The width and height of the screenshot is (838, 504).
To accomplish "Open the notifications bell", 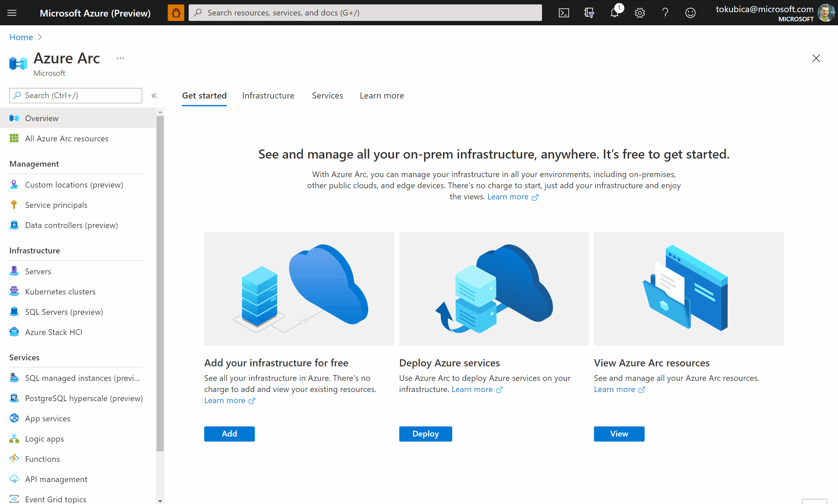I will pos(614,13).
